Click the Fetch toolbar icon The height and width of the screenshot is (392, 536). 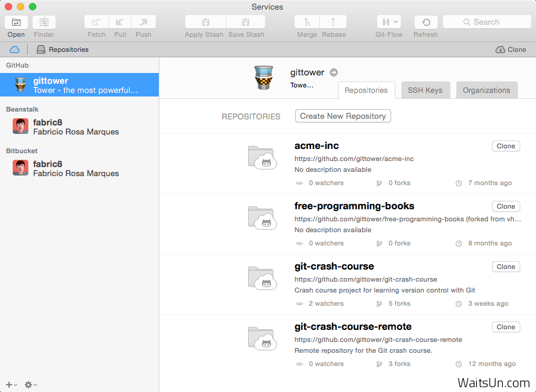click(96, 22)
